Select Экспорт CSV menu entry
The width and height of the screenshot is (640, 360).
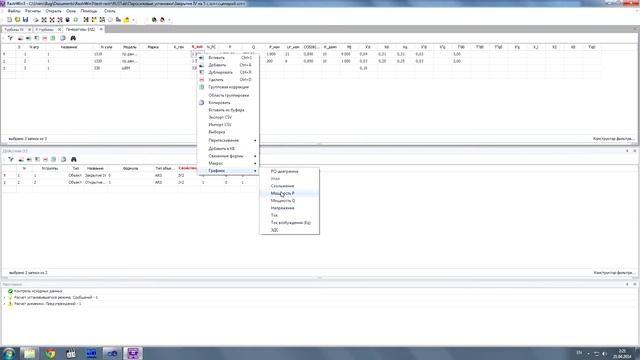pos(228,117)
